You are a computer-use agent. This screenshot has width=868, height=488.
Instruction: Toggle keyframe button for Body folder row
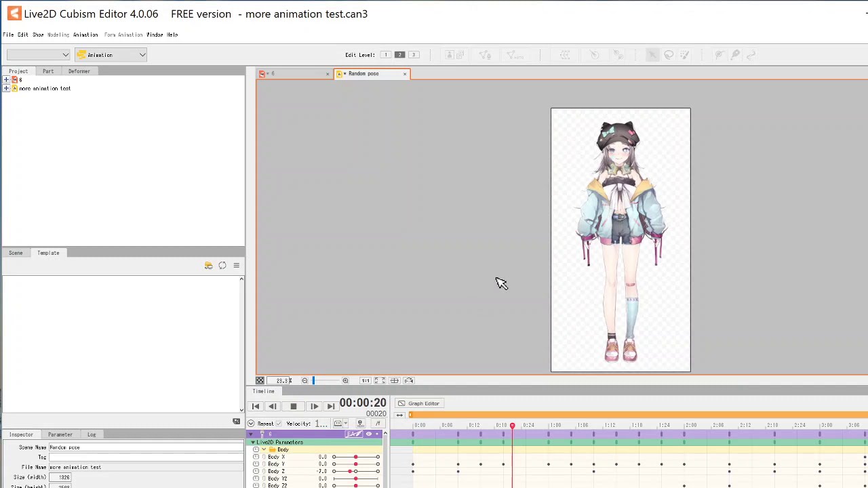[x=256, y=449]
